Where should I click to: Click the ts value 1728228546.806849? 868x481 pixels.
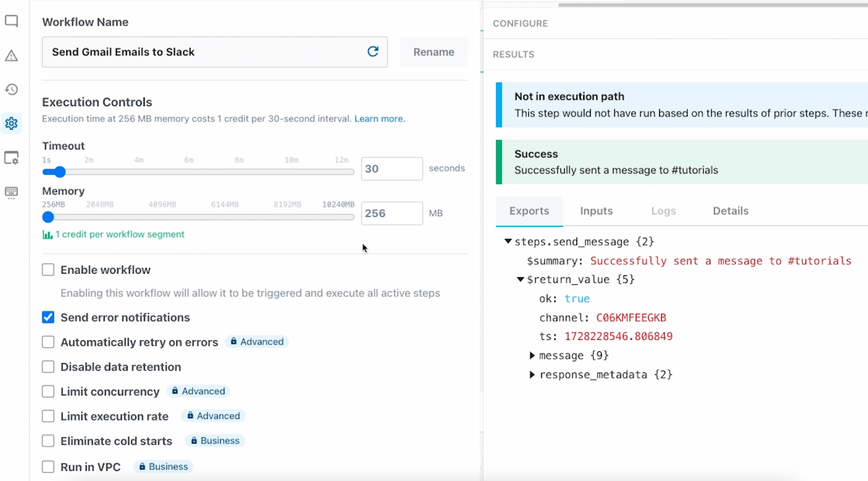pos(618,337)
